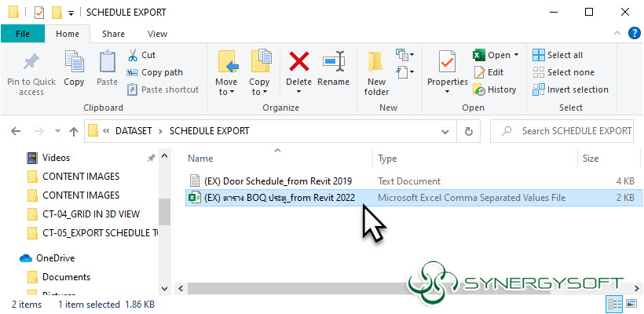Open the CT-05_EXPORT SCHEDULE folder

tap(101, 232)
